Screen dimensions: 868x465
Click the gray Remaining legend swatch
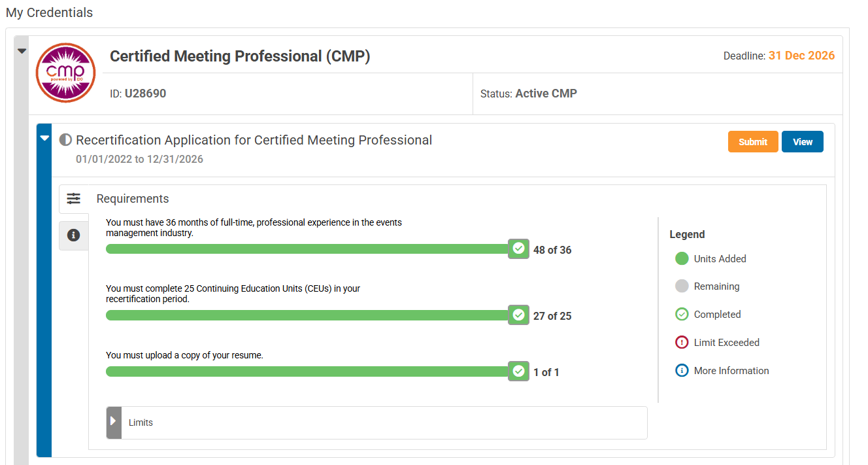coord(682,286)
